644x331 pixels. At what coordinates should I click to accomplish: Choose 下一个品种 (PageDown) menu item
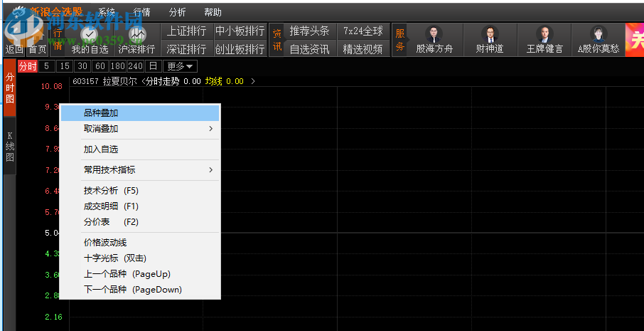[140, 290]
